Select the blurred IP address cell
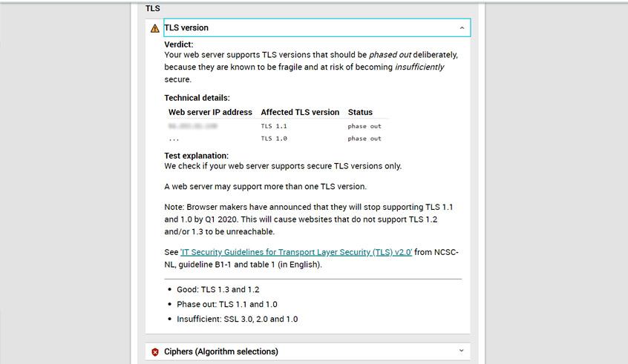This screenshot has width=628, height=364. pyautogui.click(x=192, y=127)
